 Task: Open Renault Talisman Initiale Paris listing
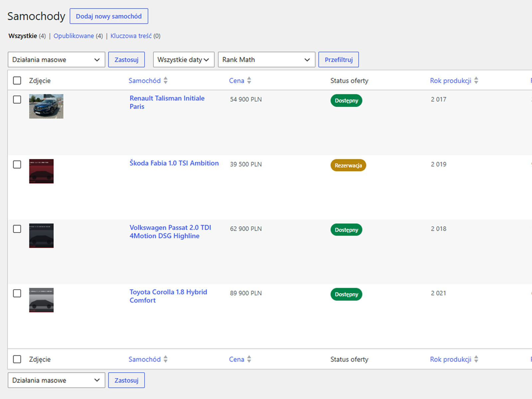(x=167, y=102)
